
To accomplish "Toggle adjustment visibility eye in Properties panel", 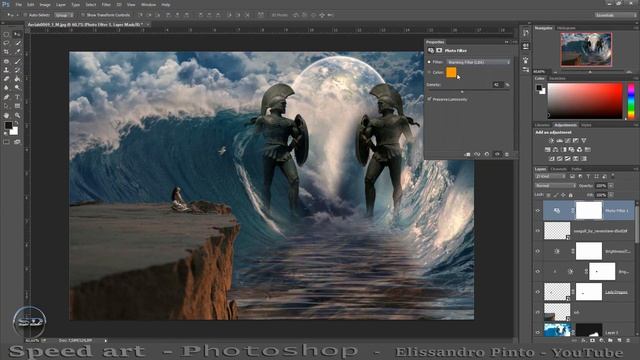I will coord(497,154).
